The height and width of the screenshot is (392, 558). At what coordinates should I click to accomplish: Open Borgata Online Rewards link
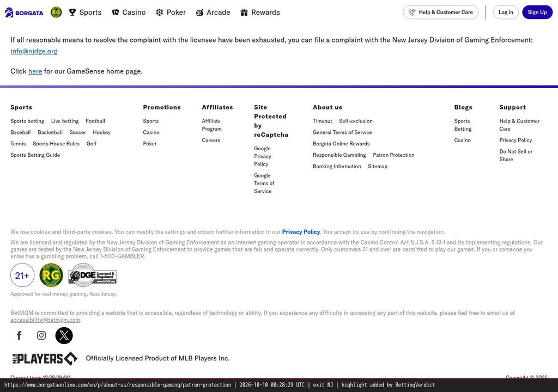(x=341, y=144)
